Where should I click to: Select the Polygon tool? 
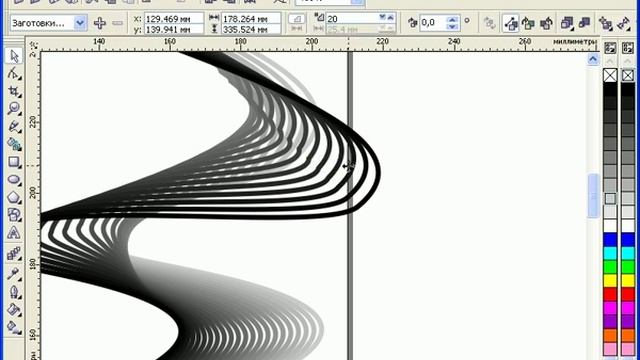click(x=13, y=197)
